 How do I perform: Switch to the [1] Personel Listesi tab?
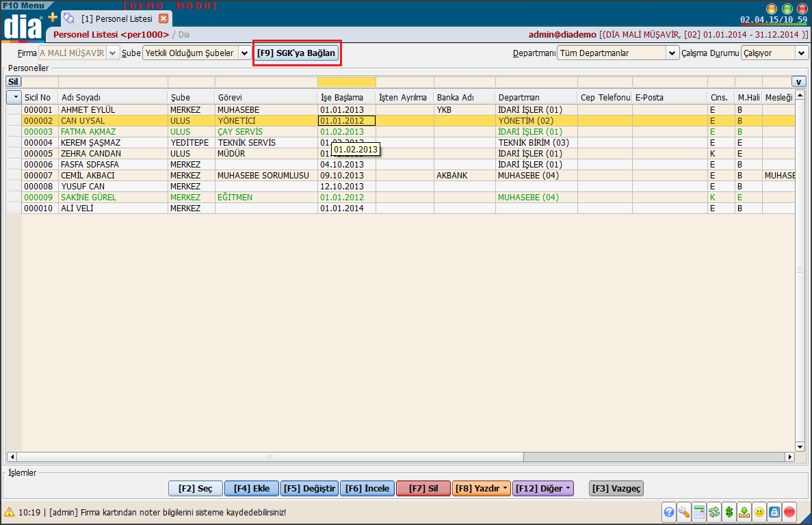coord(117,18)
